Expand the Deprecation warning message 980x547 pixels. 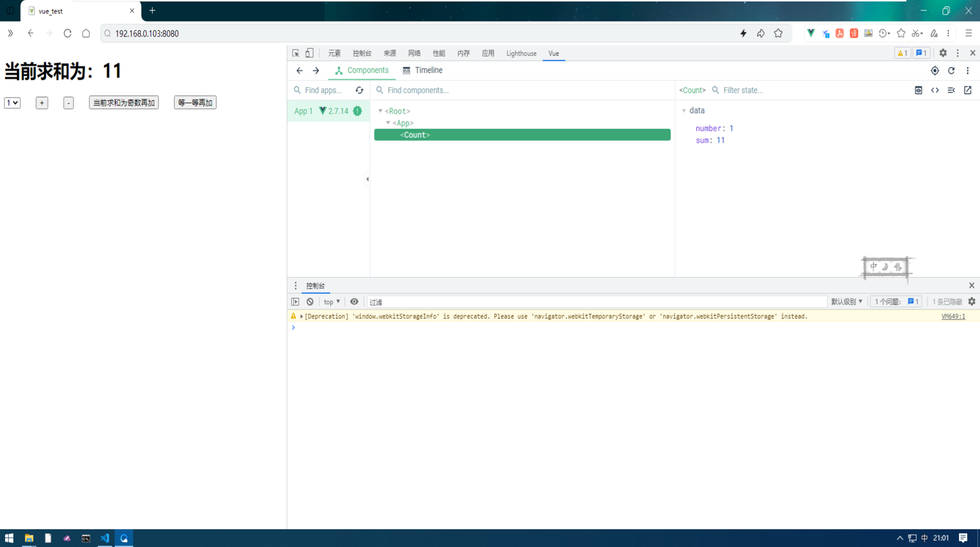pyautogui.click(x=302, y=316)
